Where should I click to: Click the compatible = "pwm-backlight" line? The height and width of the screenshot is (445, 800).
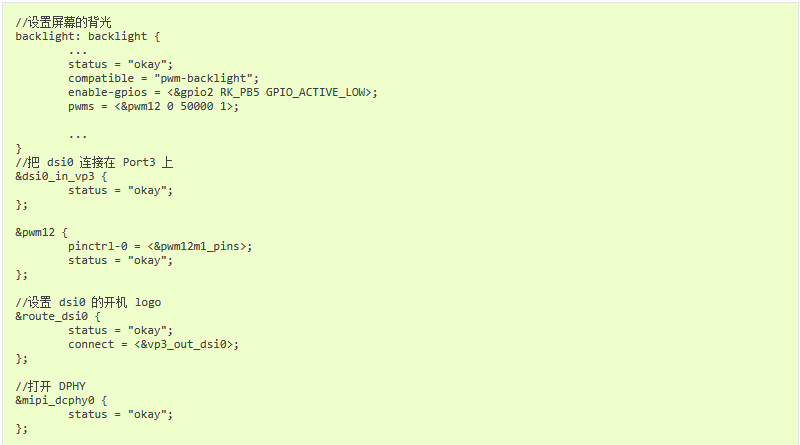point(163,79)
